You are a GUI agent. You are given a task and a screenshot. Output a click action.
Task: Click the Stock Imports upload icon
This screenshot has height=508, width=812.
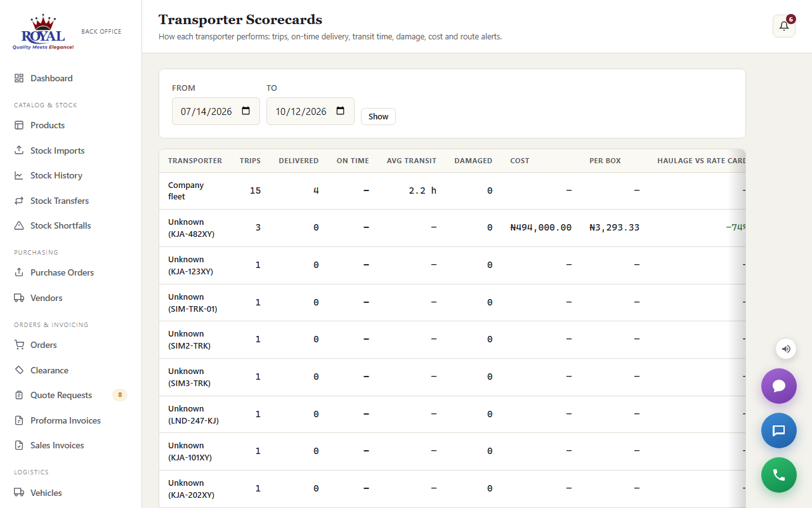pos(19,150)
